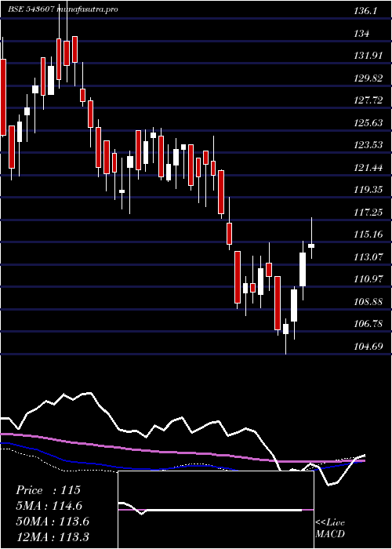
Task: Click the 104.69 price axis label
Action: pyautogui.click(x=368, y=347)
